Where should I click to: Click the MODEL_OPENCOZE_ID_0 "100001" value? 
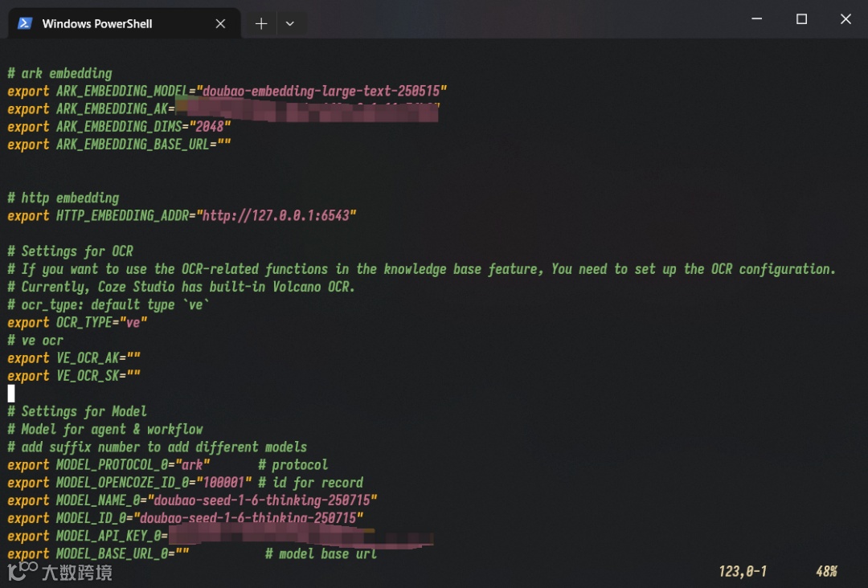tap(223, 482)
